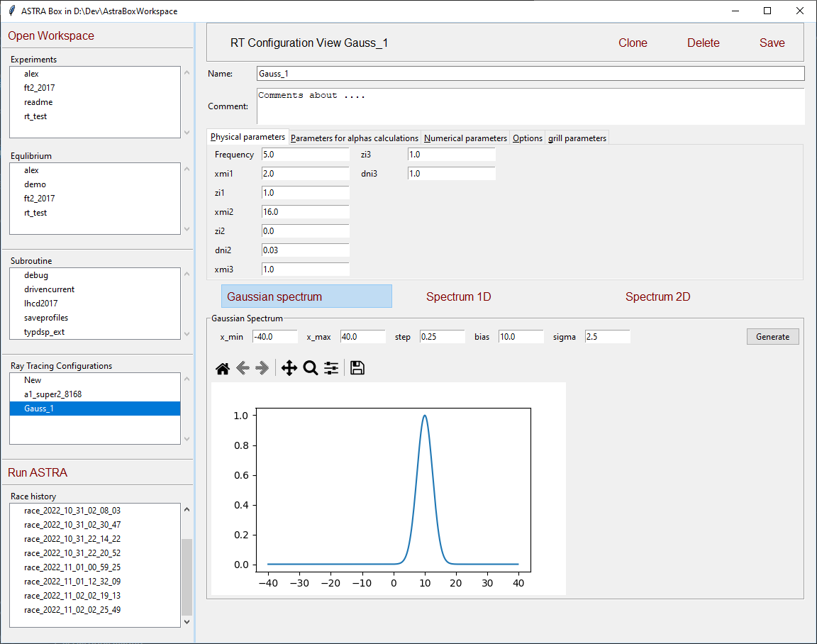Click the x_min input field
Image resolution: width=817 pixels, height=644 pixels.
click(x=275, y=337)
